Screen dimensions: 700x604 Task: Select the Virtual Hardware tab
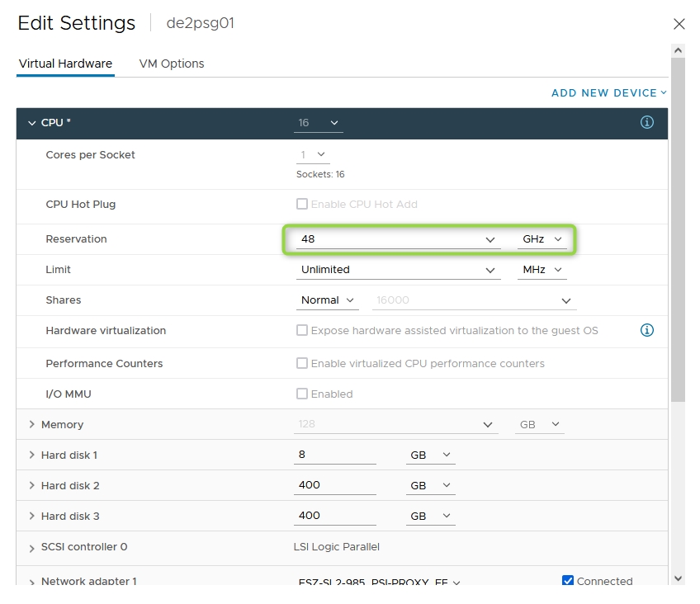point(65,64)
